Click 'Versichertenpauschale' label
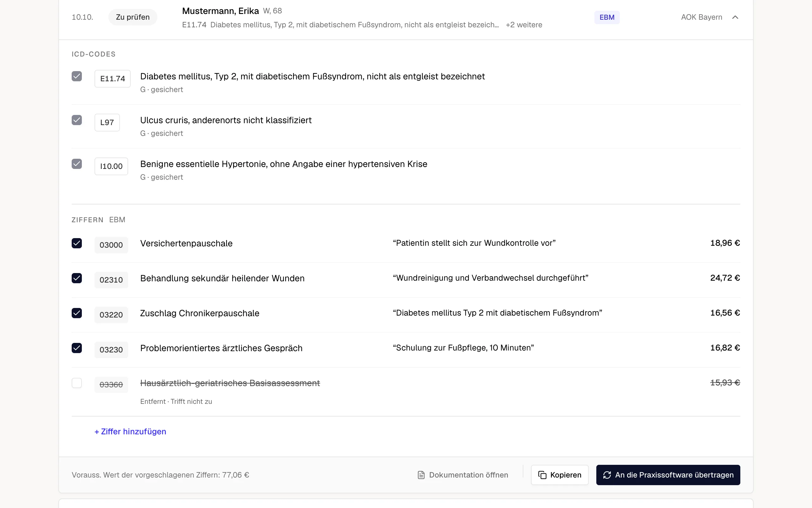Screen dimensions: 812x508 coord(186,243)
